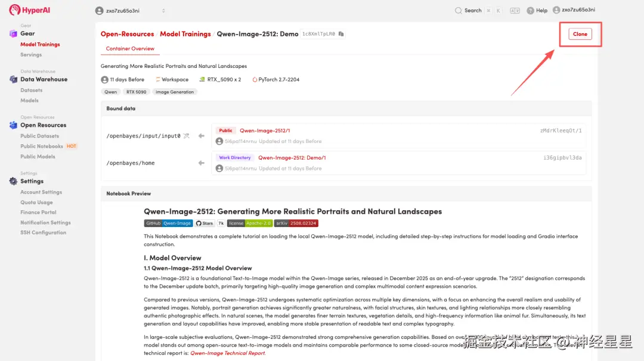The height and width of the screenshot is (361, 644).
Task: Open Quota Usage
Action: click(36, 202)
